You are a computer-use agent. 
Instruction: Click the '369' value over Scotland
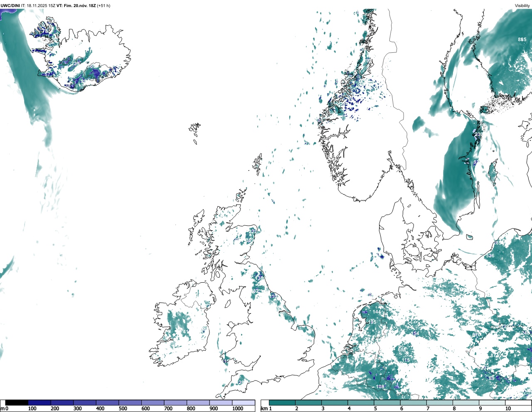pos(250,240)
